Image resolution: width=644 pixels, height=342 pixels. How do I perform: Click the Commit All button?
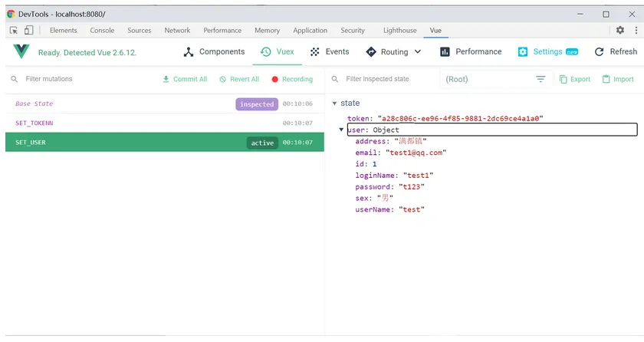[x=185, y=79]
